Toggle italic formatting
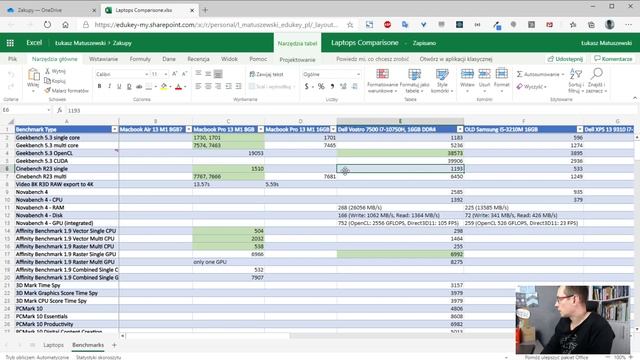 coord(109,87)
